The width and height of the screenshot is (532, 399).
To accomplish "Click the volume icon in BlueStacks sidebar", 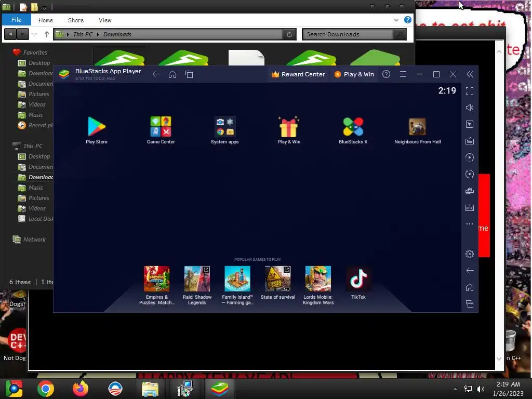I will (x=470, y=108).
